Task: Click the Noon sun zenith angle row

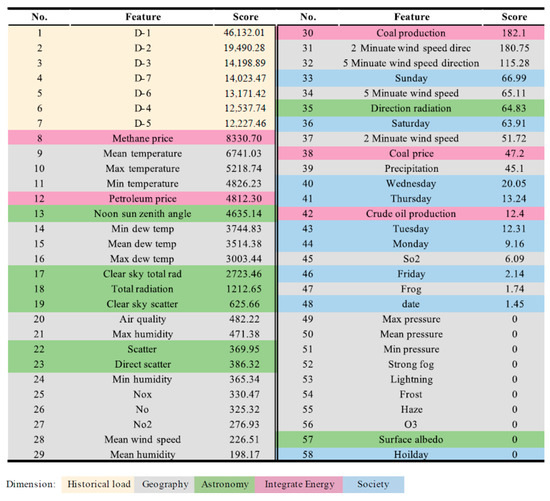Action: pyautogui.click(x=142, y=214)
